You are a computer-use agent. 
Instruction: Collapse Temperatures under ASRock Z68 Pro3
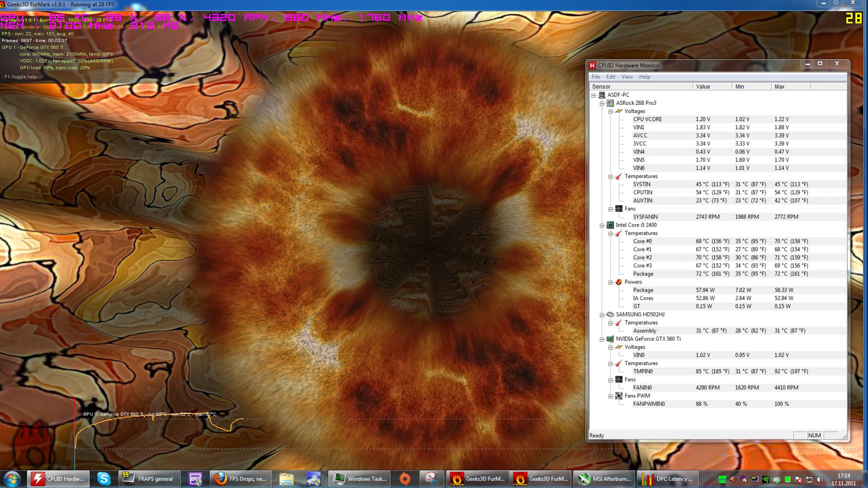tap(610, 176)
